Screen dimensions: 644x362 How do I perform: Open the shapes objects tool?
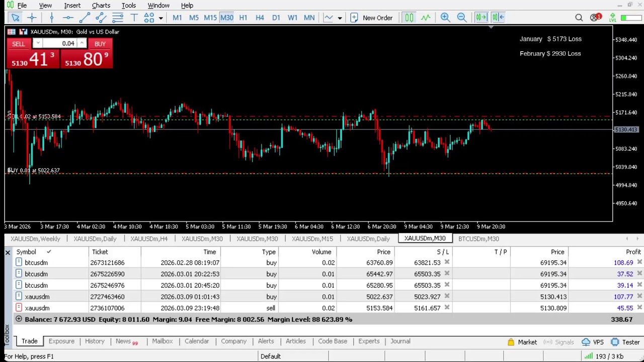(x=149, y=18)
